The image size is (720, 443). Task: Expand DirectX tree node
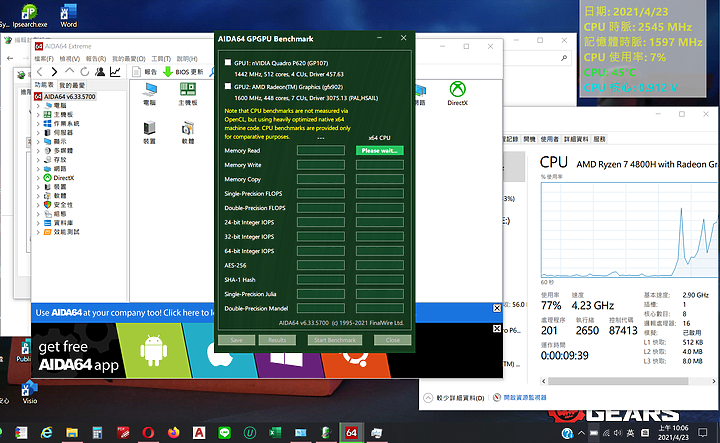[38, 178]
